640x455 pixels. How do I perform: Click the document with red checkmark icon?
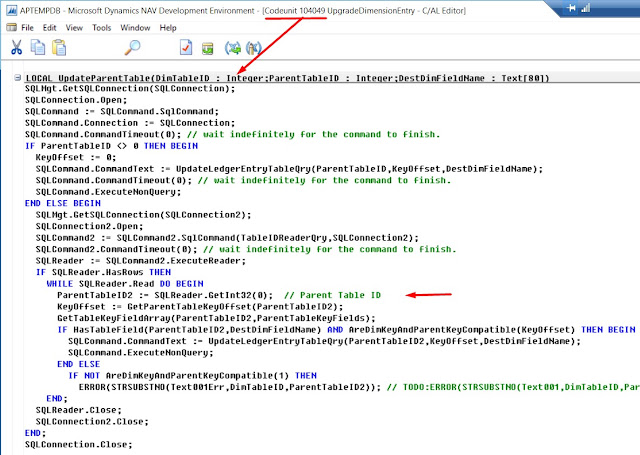[186, 47]
